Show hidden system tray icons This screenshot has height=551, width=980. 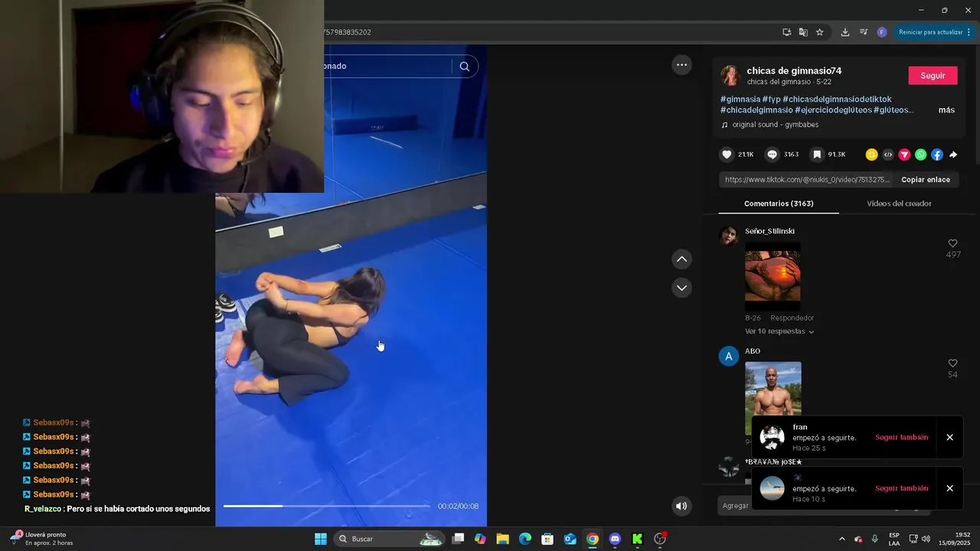tap(842, 539)
